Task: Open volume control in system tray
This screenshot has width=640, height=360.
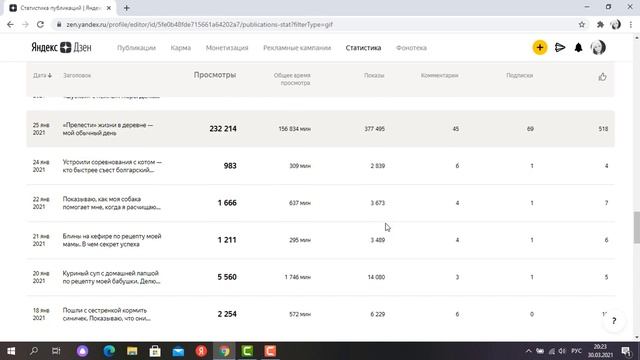Action: tap(562, 351)
